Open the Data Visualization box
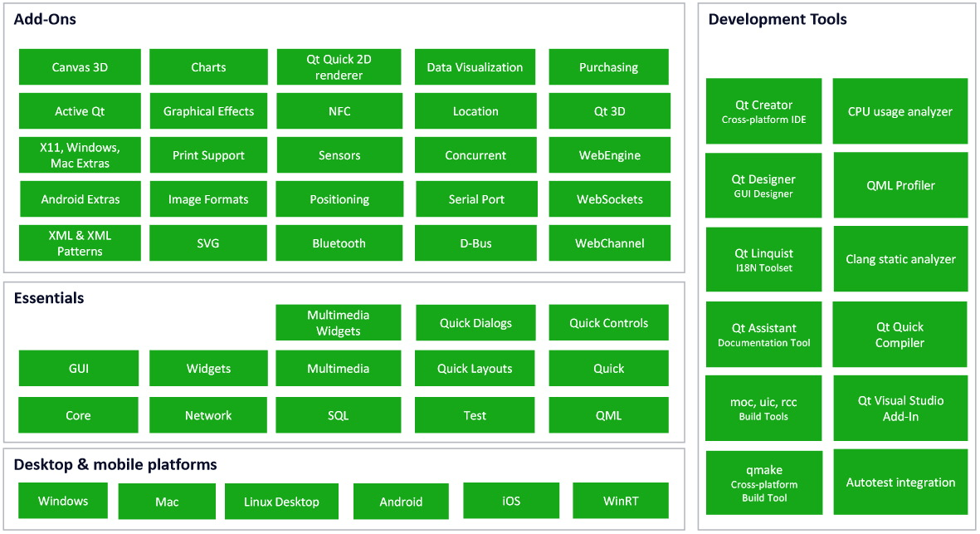This screenshot has height=534, width=980. pyautogui.click(x=475, y=67)
